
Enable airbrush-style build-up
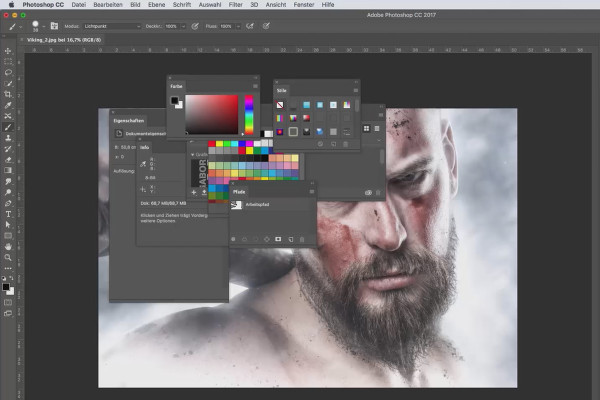coord(250,26)
